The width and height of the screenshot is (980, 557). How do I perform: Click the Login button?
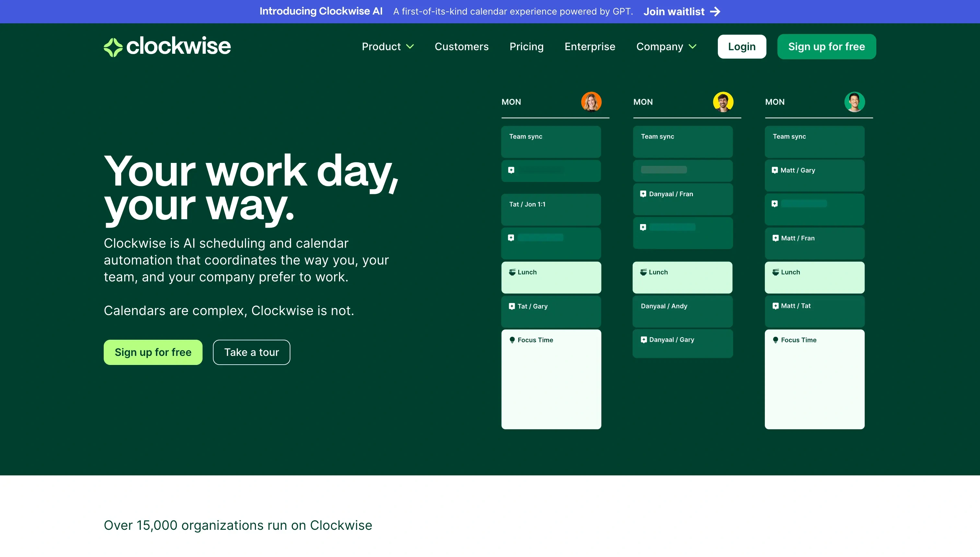click(742, 46)
